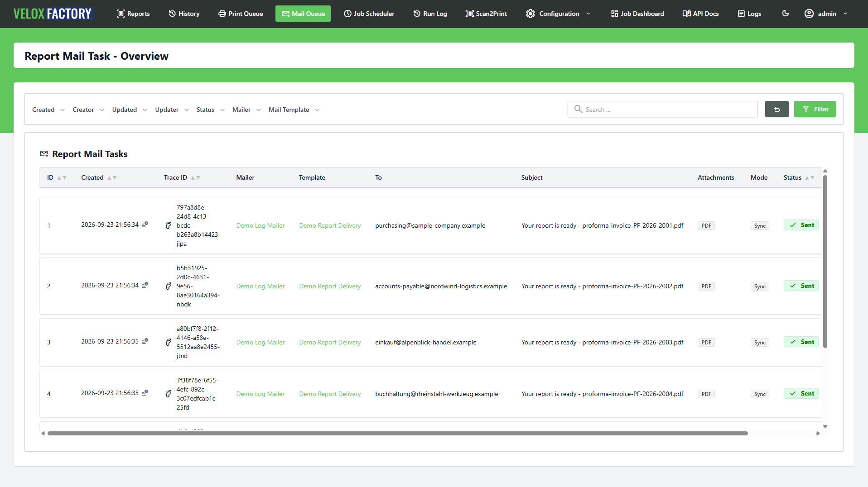The width and height of the screenshot is (868, 487).
Task: Toggle dark mode moon icon
Action: coord(786,14)
